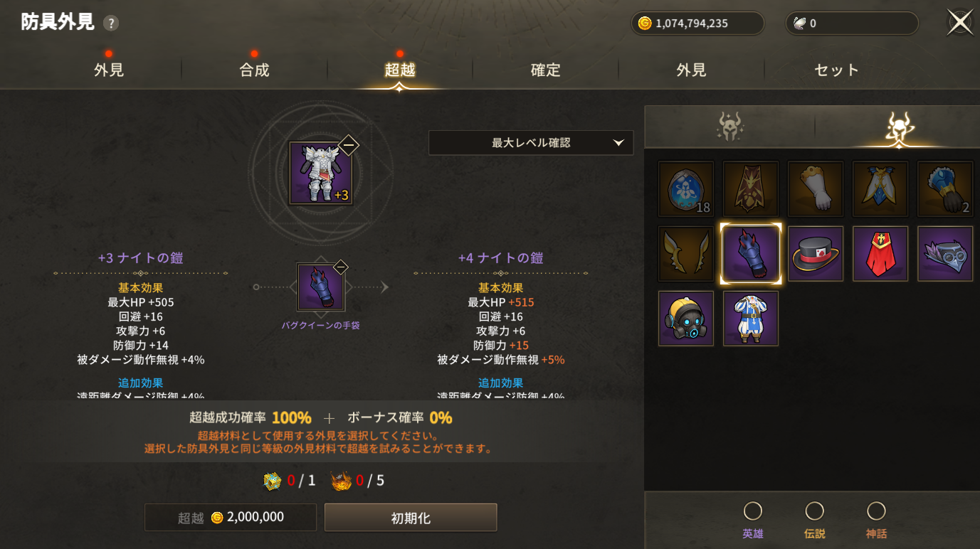The width and height of the screenshot is (980, 549).
Task: Switch to the glowing helmet inventory tab
Action: point(900,127)
